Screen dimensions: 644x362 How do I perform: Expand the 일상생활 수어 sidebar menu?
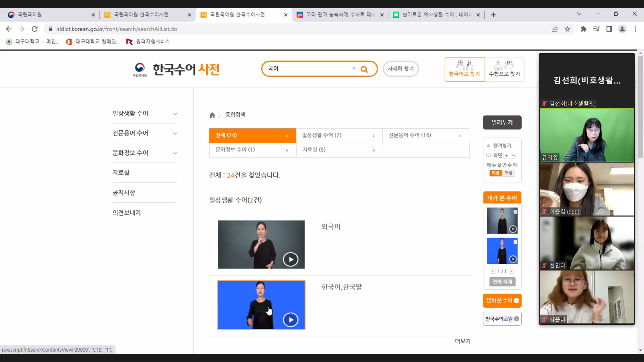175,114
